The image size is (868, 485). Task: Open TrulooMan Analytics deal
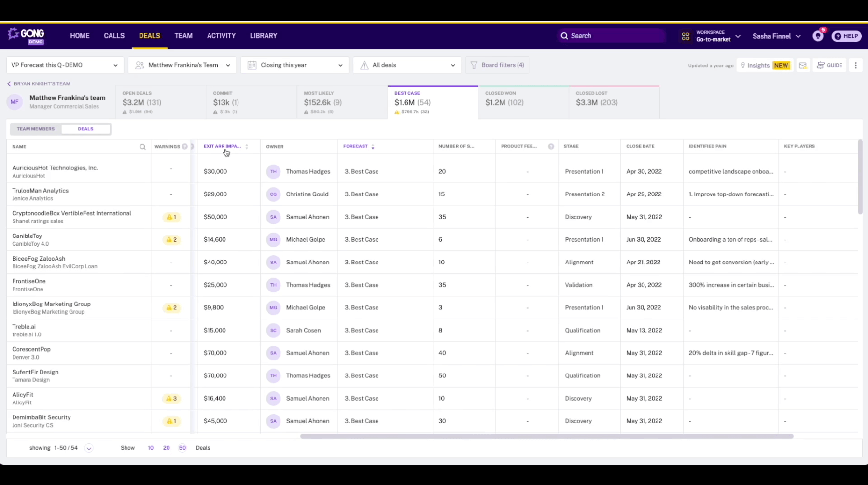[40, 191]
